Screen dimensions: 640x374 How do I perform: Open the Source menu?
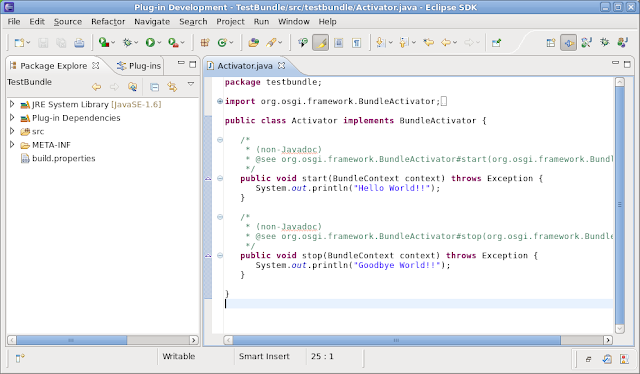(68, 22)
